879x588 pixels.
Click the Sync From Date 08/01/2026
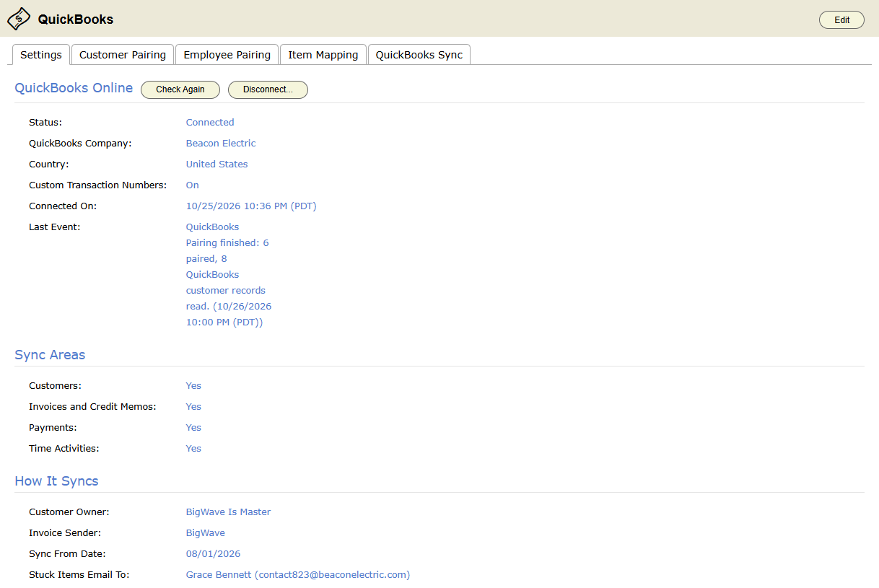(x=213, y=554)
